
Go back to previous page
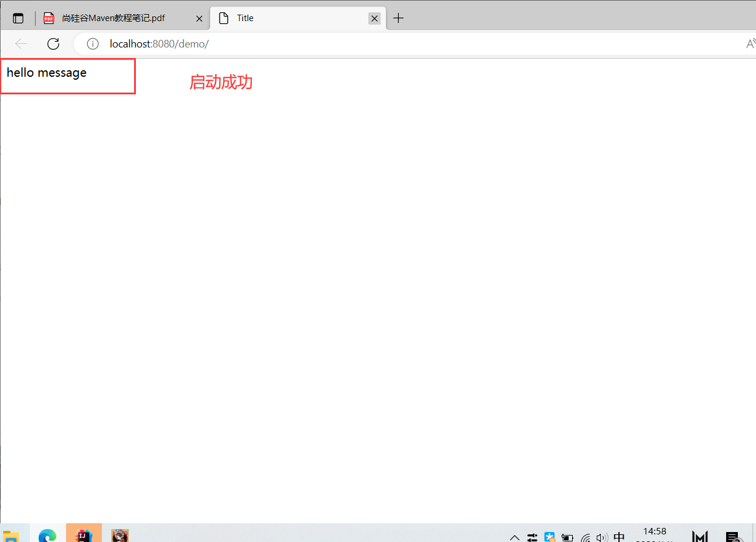pos(21,44)
